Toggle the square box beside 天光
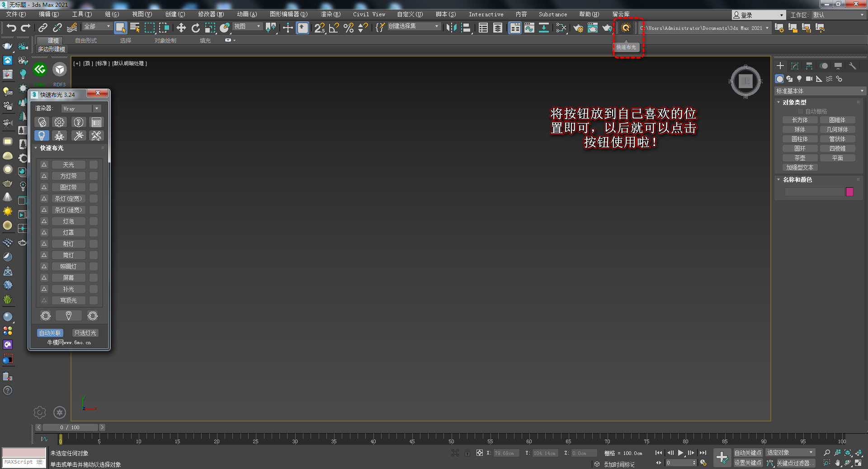 (x=94, y=165)
